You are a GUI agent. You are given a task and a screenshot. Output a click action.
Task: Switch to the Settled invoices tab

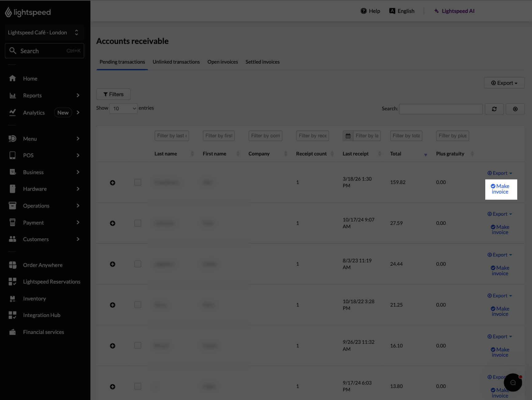262,62
